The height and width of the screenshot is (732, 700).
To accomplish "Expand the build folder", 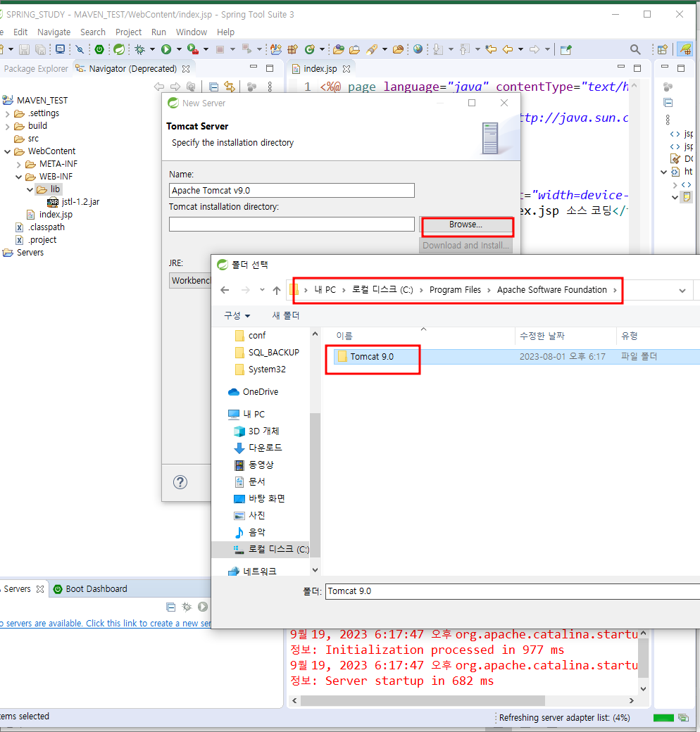I will (x=7, y=126).
